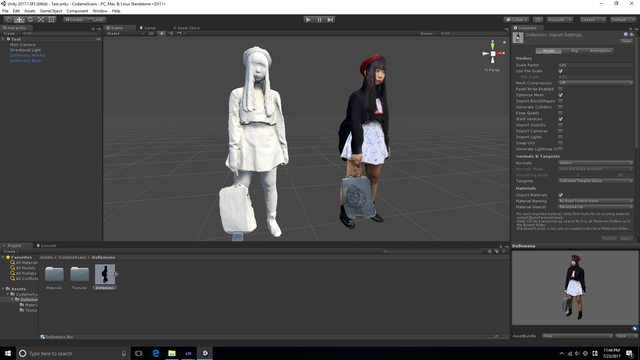This screenshot has width=640, height=360.
Task: Open the scene effects image icon dropdown
Action: (180, 33)
